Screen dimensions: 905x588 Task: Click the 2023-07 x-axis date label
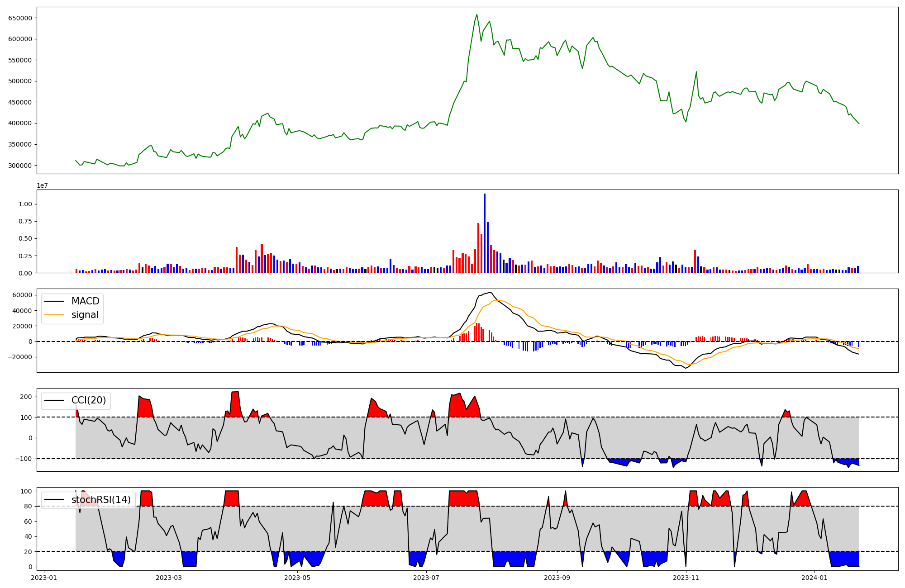tap(426, 578)
